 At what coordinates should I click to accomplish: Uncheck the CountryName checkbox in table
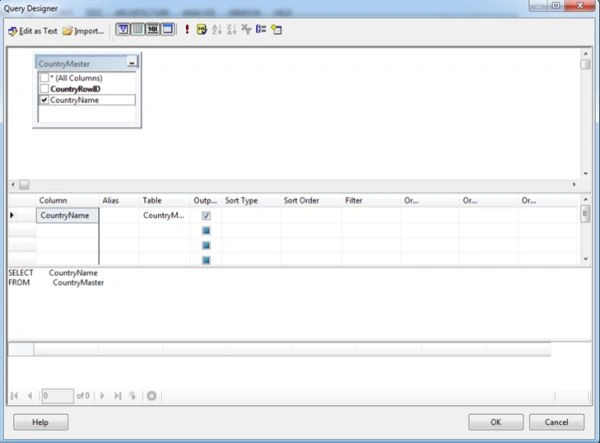tap(44, 100)
